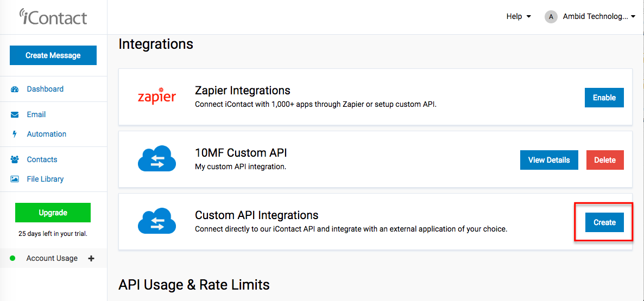Create a Custom API Integration
Screen dimensions: 644x301
pyautogui.click(x=604, y=222)
